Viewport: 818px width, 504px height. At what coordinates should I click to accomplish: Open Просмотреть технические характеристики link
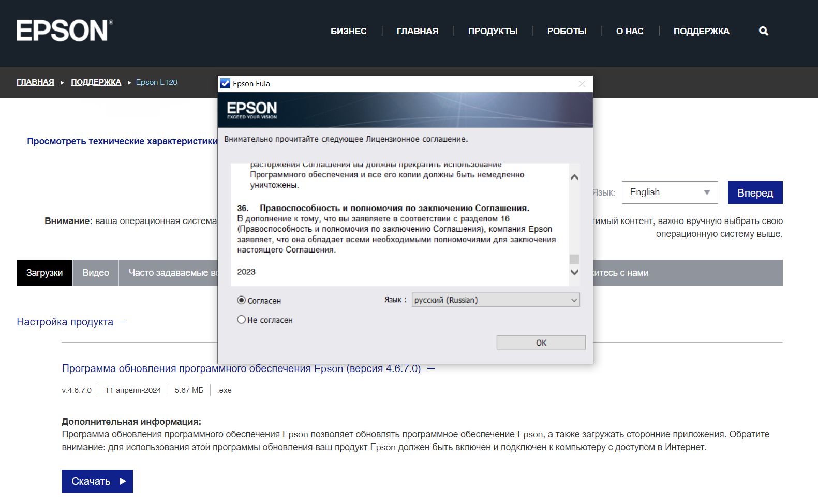pyautogui.click(x=123, y=141)
